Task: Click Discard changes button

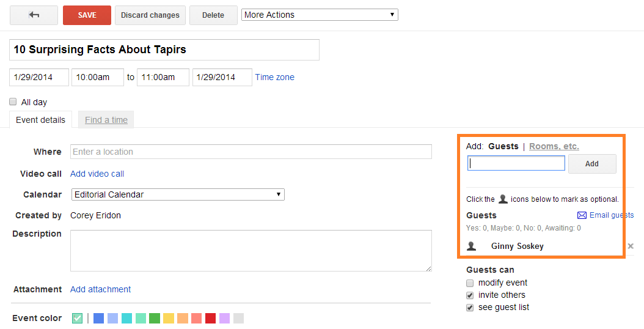Action: click(150, 15)
